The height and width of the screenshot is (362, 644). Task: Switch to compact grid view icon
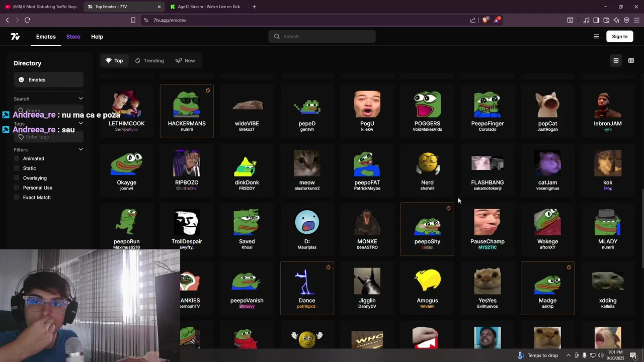631,61
